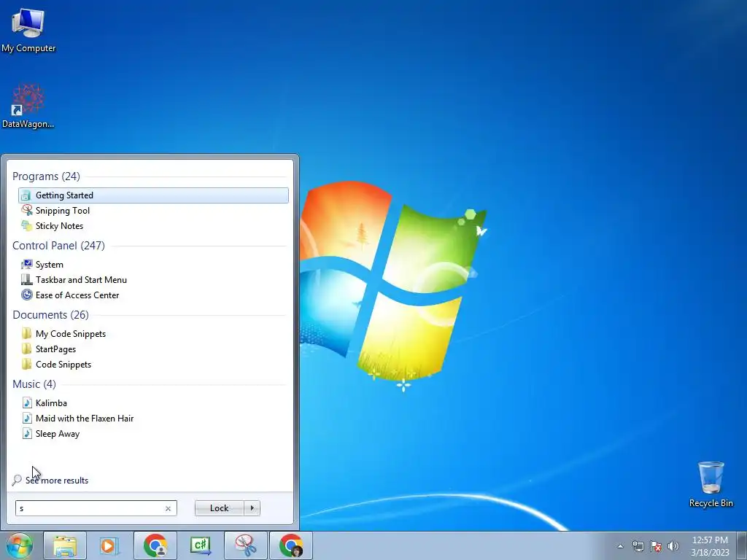Open Snipping Tool taskbar button

246,545
